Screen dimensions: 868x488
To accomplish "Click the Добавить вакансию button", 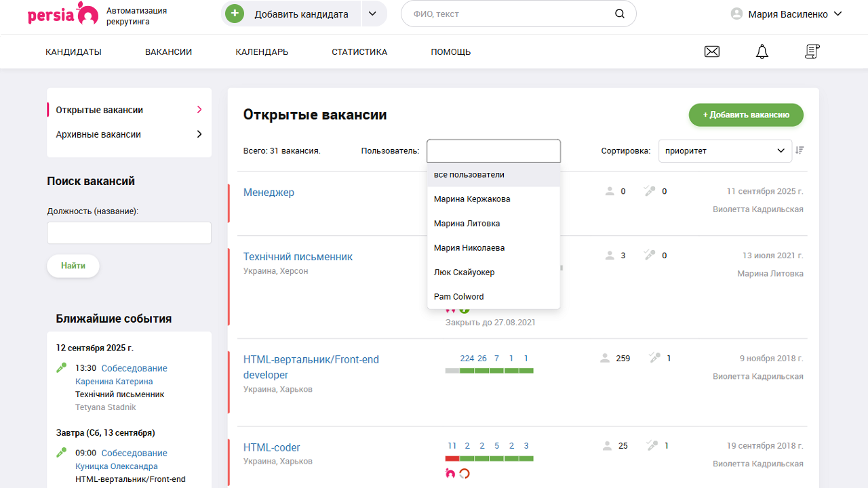I will (x=745, y=115).
